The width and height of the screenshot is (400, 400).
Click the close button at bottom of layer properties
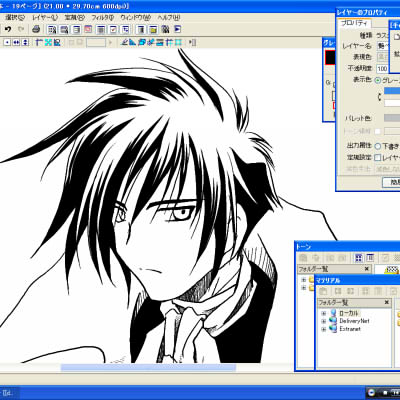click(x=391, y=182)
